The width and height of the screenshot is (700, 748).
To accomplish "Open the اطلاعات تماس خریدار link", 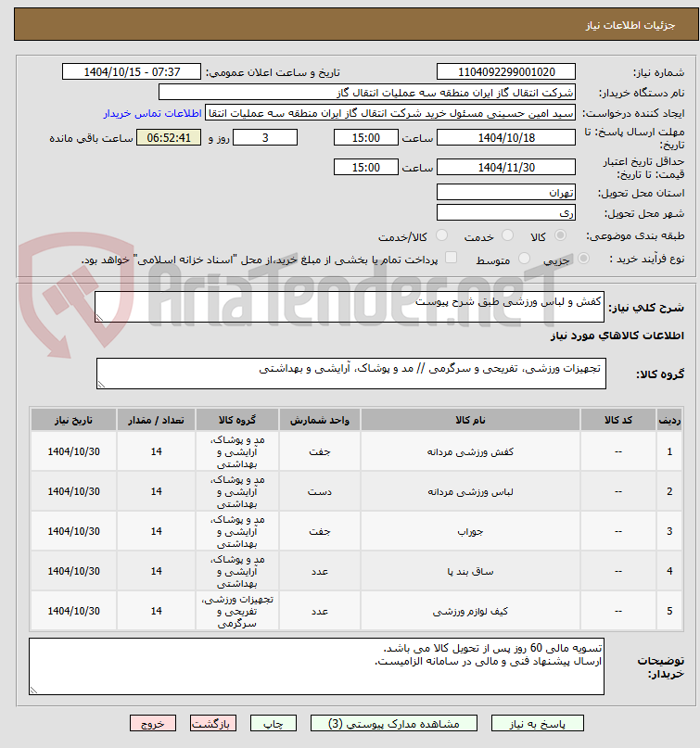I will tap(153, 113).
